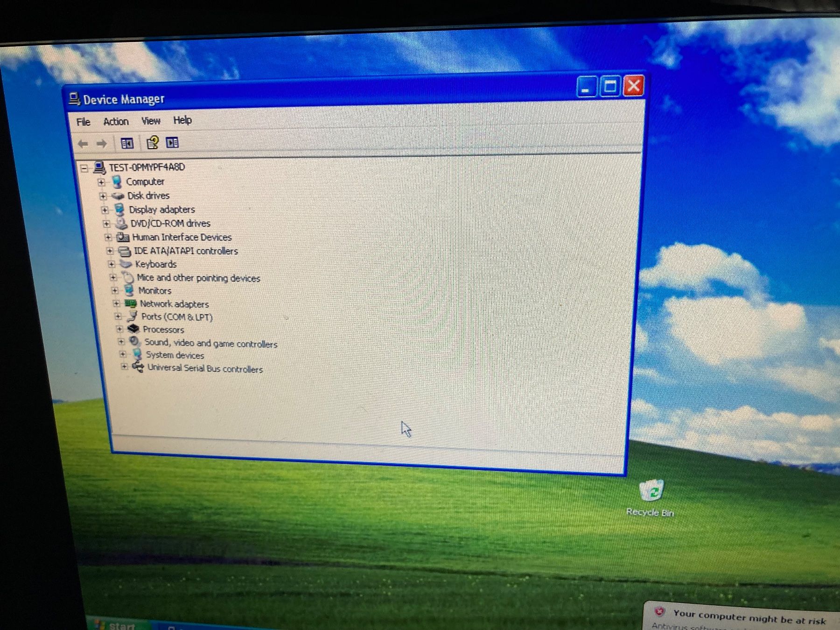Screen dimensions: 840x630
Task: Click the Computer category icon
Action: coord(117,182)
